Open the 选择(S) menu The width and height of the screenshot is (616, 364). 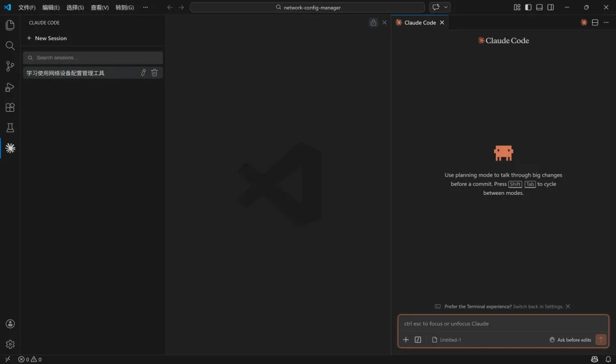[x=75, y=7]
